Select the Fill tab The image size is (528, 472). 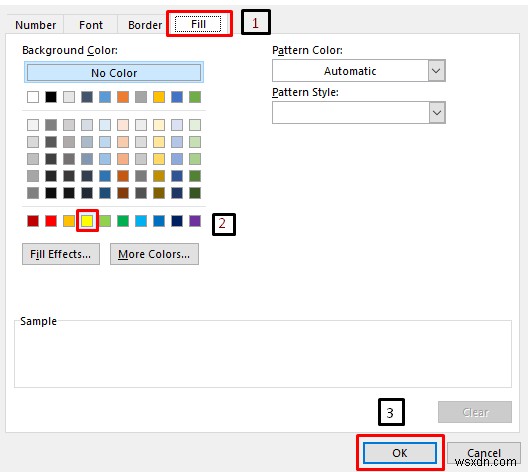coord(198,24)
